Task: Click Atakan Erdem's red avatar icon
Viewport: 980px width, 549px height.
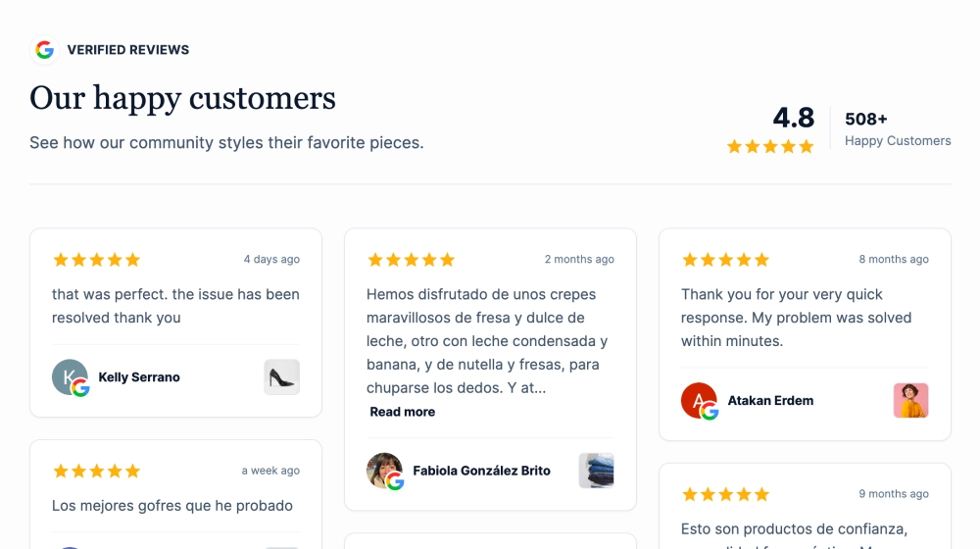Action: [699, 401]
